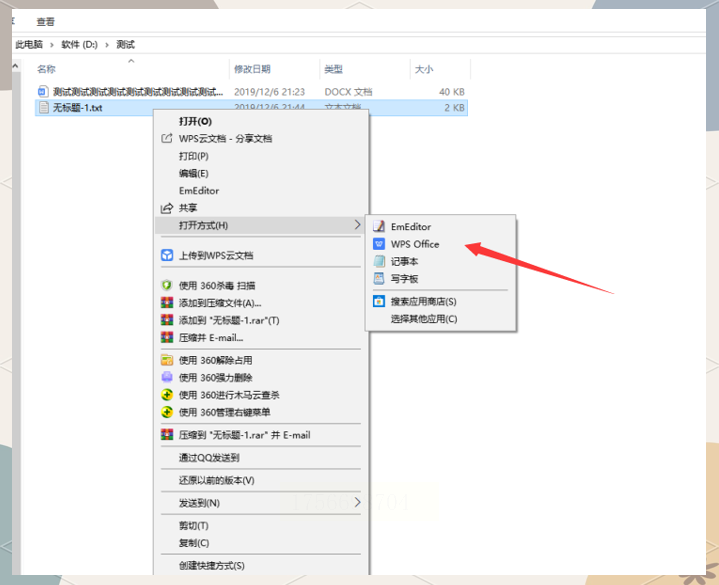The image size is (719, 585).
Task: Open with WPS Office from submenu
Action: tap(415, 244)
